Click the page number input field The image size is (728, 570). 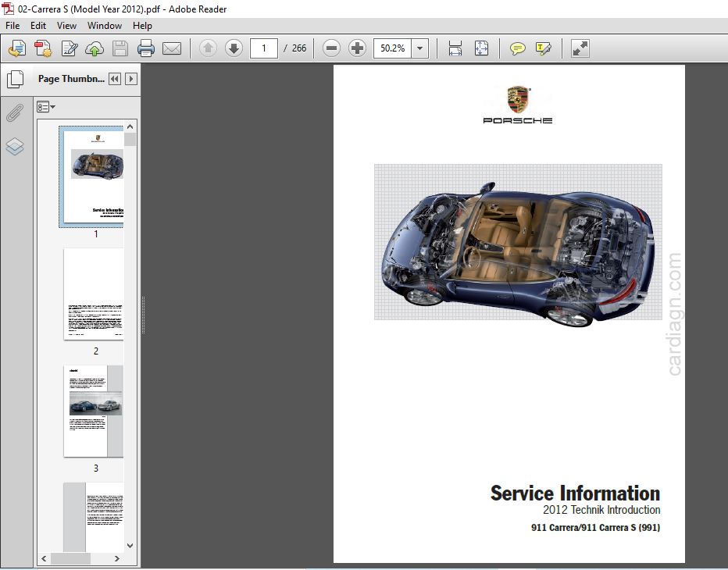click(x=264, y=48)
